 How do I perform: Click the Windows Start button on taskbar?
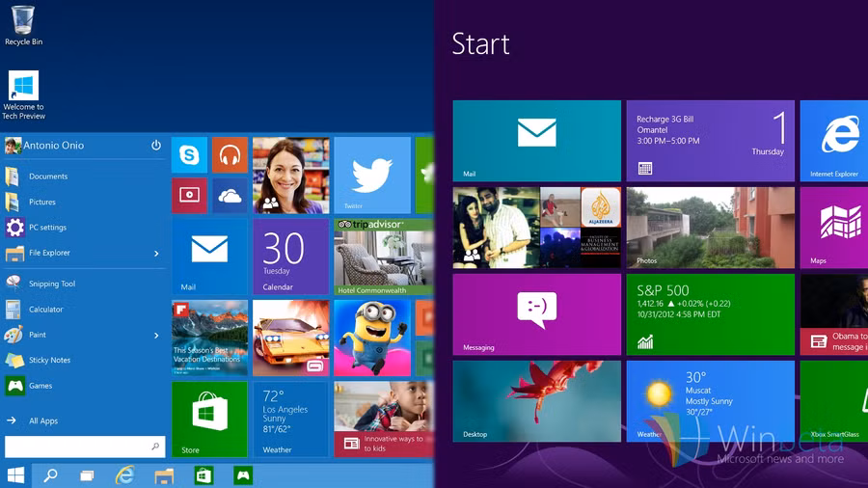(15, 475)
